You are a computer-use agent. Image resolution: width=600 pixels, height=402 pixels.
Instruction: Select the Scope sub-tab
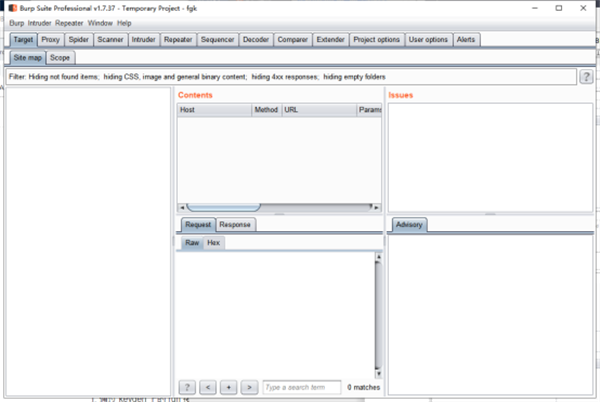[x=60, y=58]
